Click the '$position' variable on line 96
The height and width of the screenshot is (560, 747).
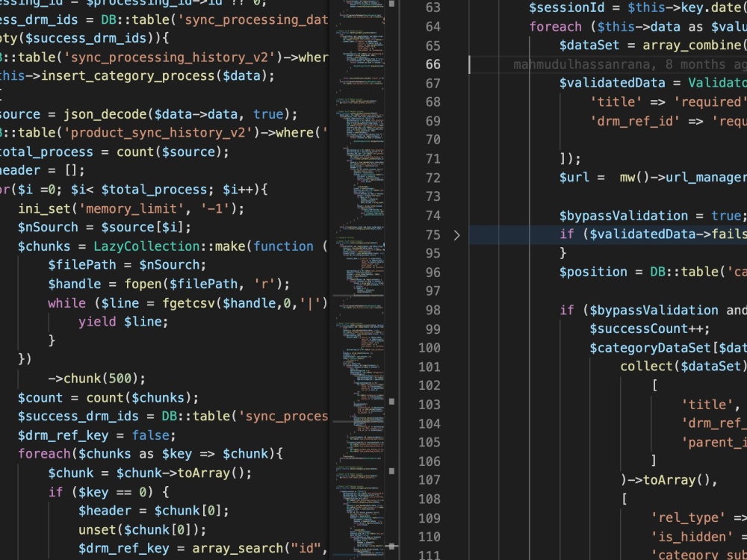pos(593,272)
